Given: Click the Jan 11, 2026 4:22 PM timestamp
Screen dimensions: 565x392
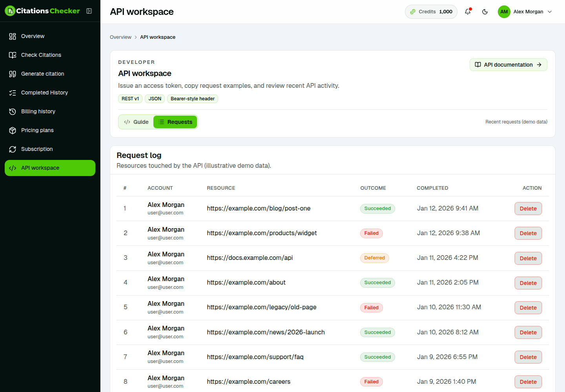Looking at the screenshot, I should pyautogui.click(x=447, y=258).
